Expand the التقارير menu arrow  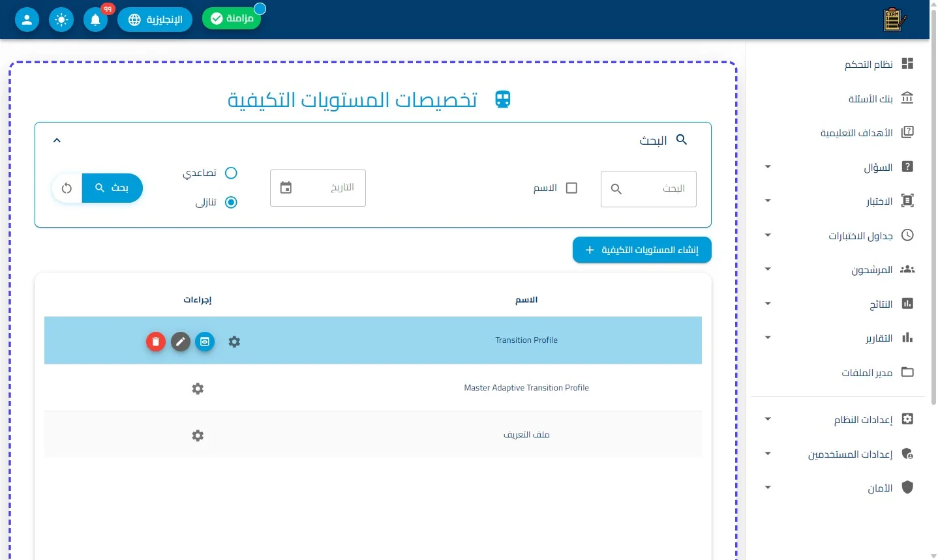768,338
